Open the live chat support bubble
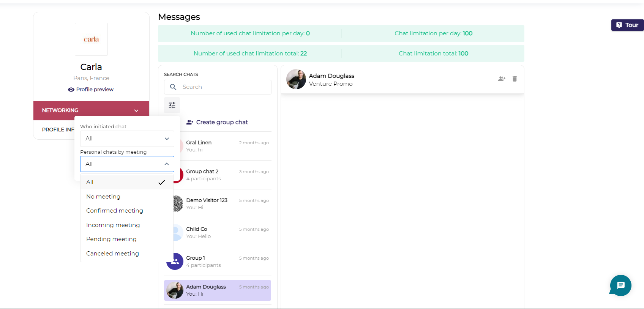Image resolution: width=644 pixels, height=309 pixels. pyautogui.click(x=620, y=285)
